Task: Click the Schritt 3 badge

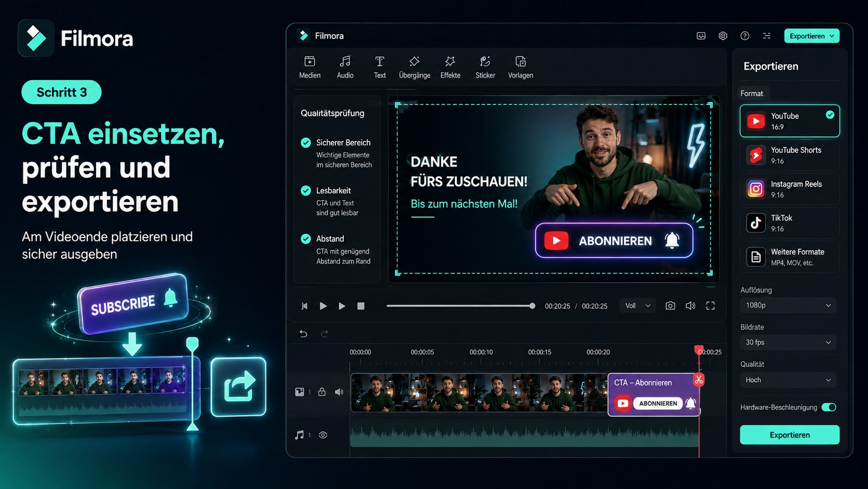Action: [61, 92]
